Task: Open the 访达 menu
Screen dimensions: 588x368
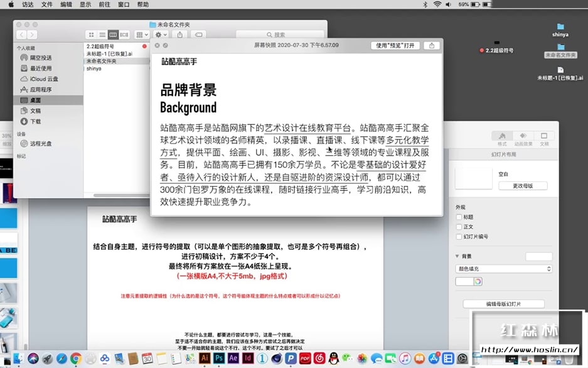Action: [28, 4]
